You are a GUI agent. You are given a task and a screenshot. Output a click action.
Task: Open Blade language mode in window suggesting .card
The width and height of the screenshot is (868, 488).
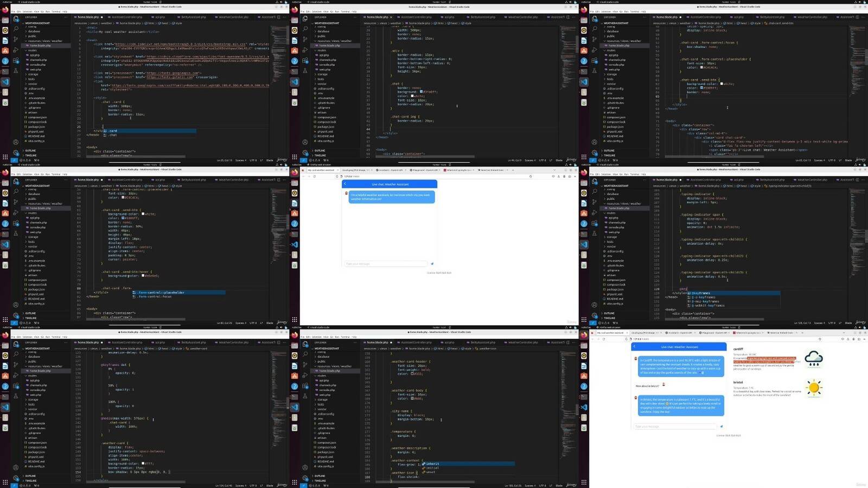[270, 160]
